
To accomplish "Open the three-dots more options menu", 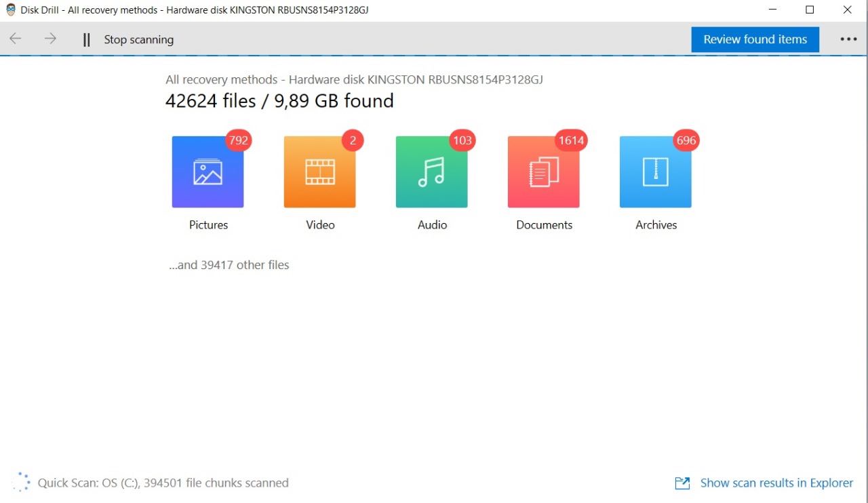I will [x=848, y=39].
